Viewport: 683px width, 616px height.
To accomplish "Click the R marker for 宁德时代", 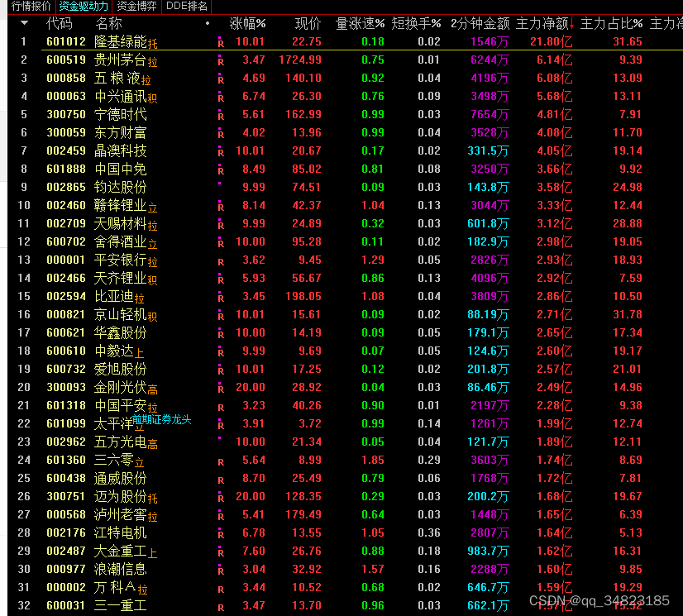I will point(221,115).
